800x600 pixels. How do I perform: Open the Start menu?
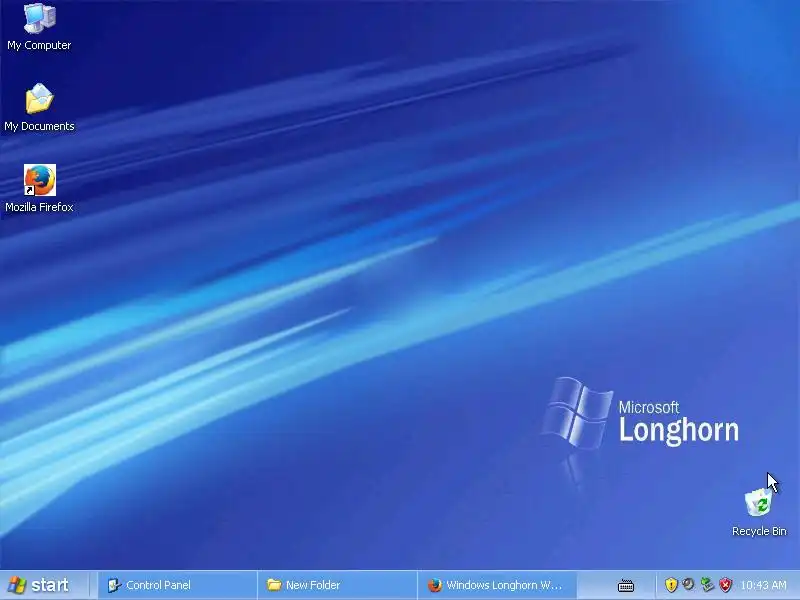tap(39, 585)
